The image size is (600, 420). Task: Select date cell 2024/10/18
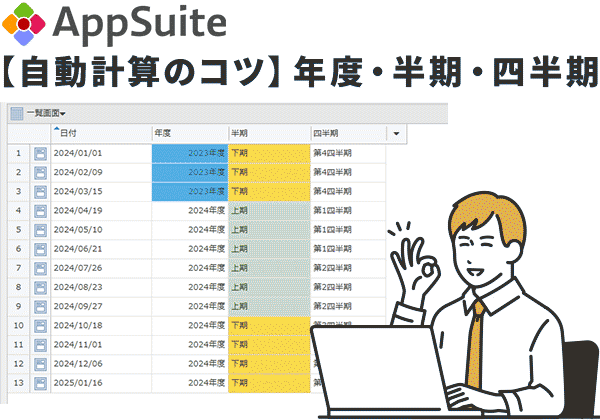click(x=101, y=326)
